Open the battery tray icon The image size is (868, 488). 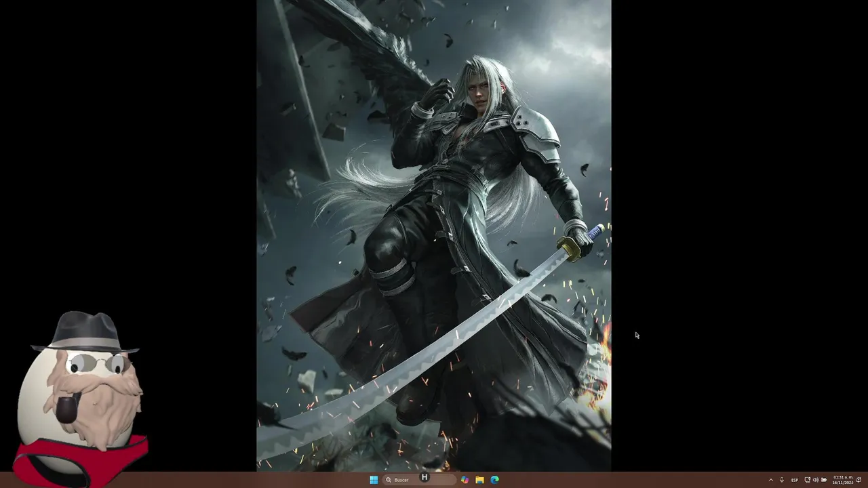click(x=824, y=480)
